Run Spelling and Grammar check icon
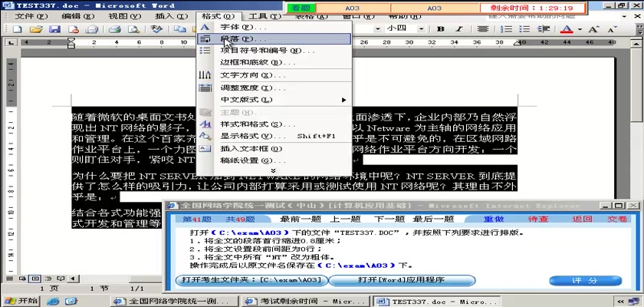 [x=156, y=29]
